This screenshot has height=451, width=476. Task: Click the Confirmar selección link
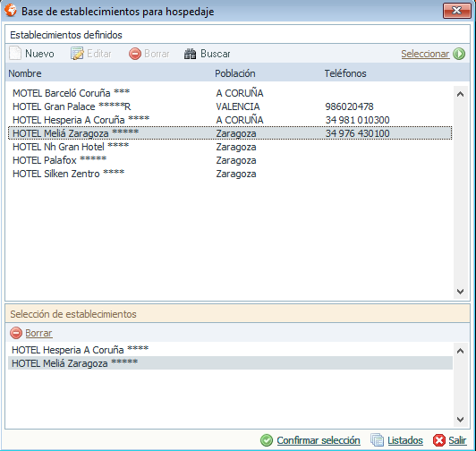pos(319,440)
